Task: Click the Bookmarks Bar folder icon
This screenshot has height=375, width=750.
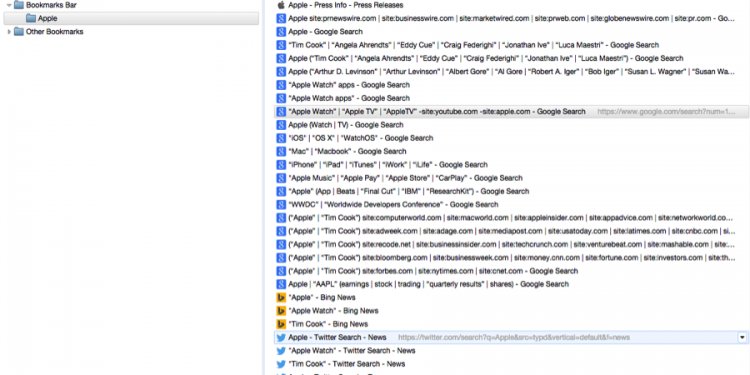Action: point(19,5)
